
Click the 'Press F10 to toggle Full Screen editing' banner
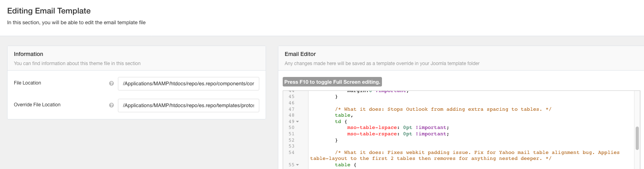[x=332, y=82]
